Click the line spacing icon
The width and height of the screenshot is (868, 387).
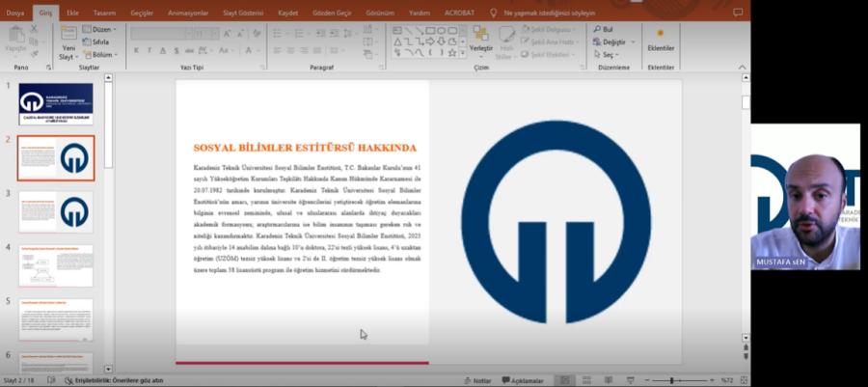(x=349, y=34)
